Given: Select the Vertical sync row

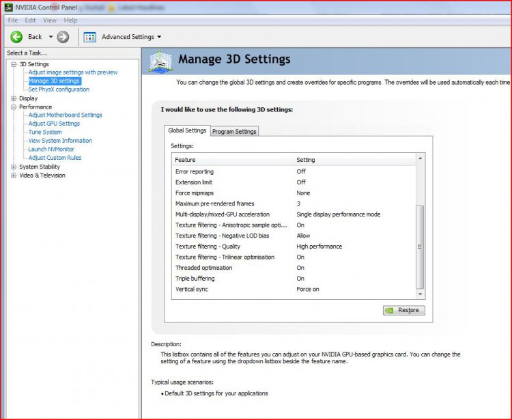Looking at the screenshot, I should 294,289.
